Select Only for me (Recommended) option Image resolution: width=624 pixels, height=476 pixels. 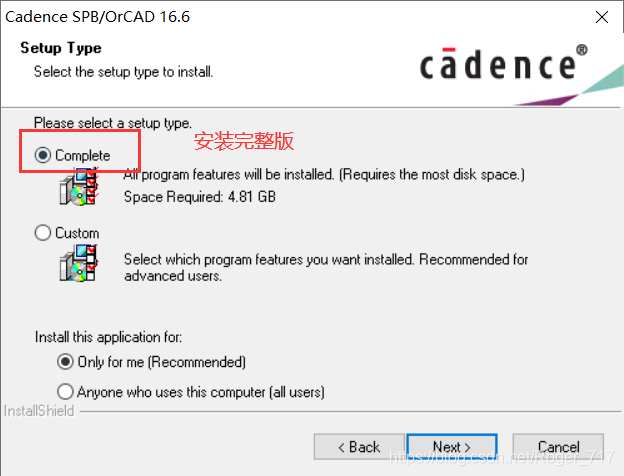65,362
